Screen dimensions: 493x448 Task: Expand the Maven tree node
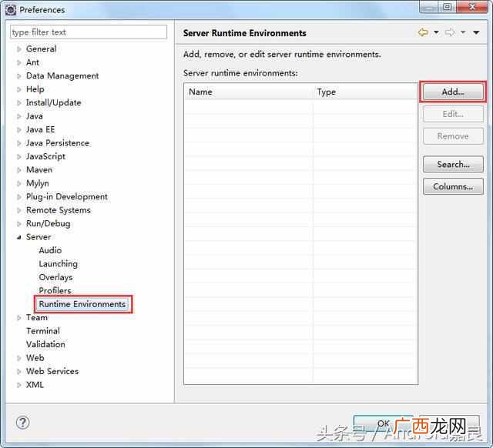coord(19,170)
